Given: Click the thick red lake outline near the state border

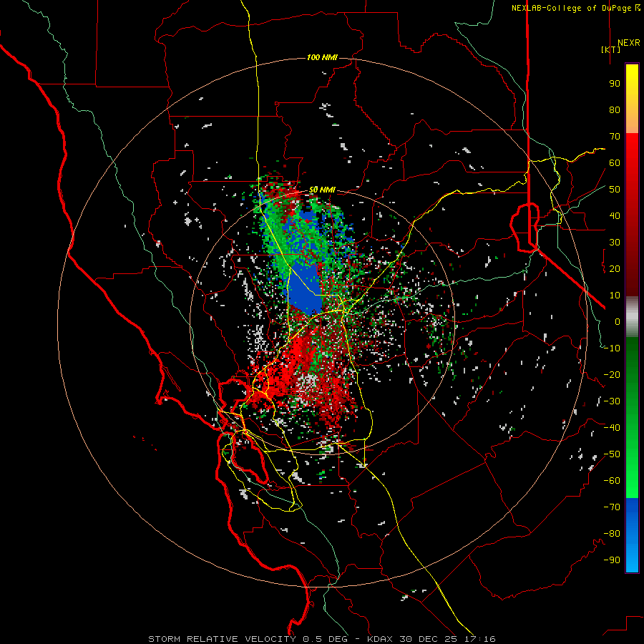Looking at the screenshot, I should [x=525, y=227].
